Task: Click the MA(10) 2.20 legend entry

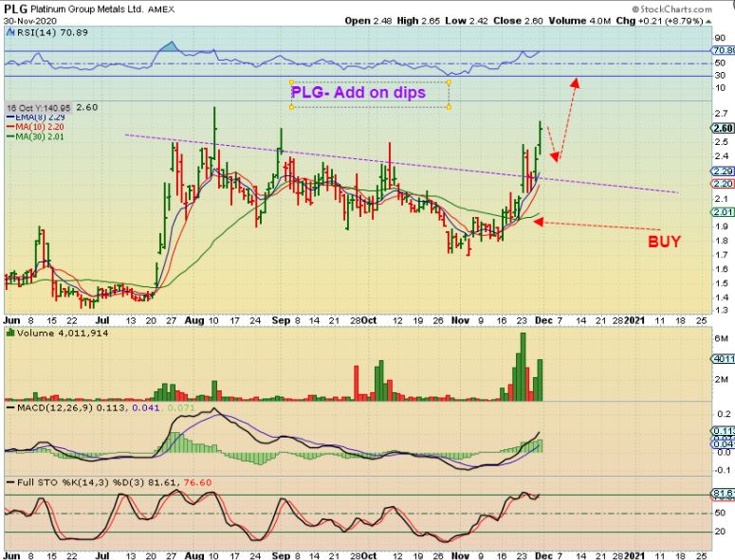Action: point(36,127)
